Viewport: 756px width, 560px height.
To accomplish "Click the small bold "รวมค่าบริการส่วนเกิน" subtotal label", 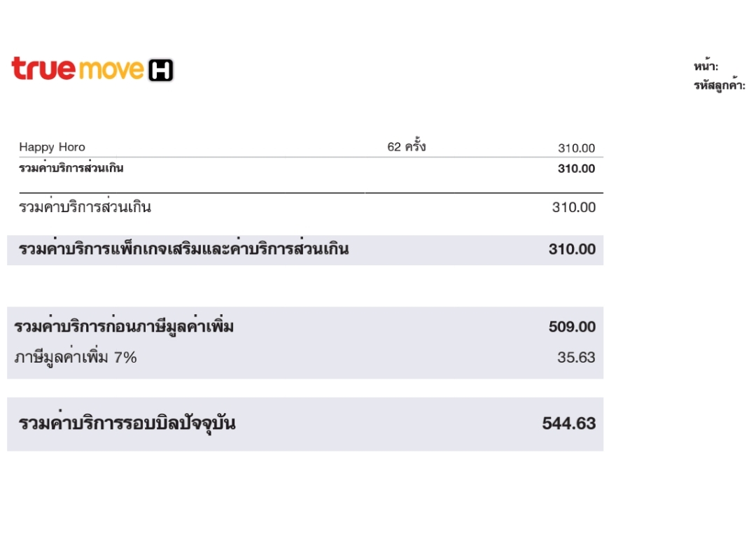I will (x=71, y=168).
